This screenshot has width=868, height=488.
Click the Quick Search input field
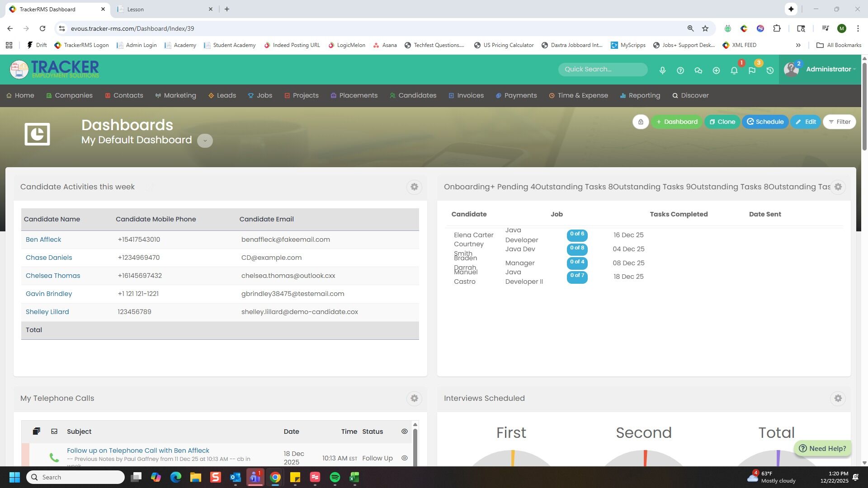[x=602, y=69]
